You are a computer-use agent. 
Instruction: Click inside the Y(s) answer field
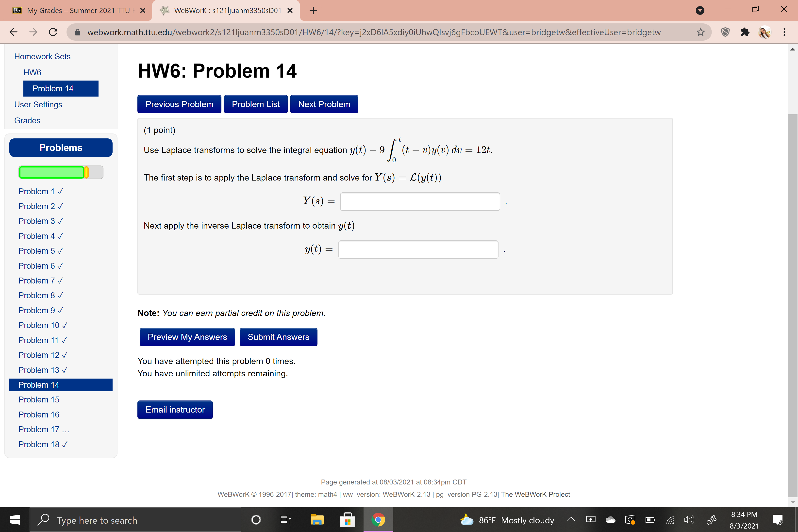(420, 201)
